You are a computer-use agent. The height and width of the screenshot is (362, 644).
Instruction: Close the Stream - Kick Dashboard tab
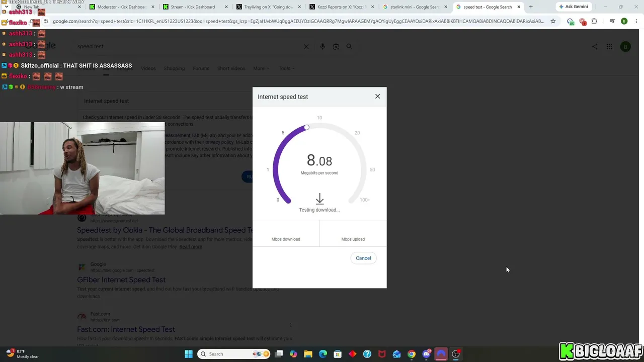point(226,7)
